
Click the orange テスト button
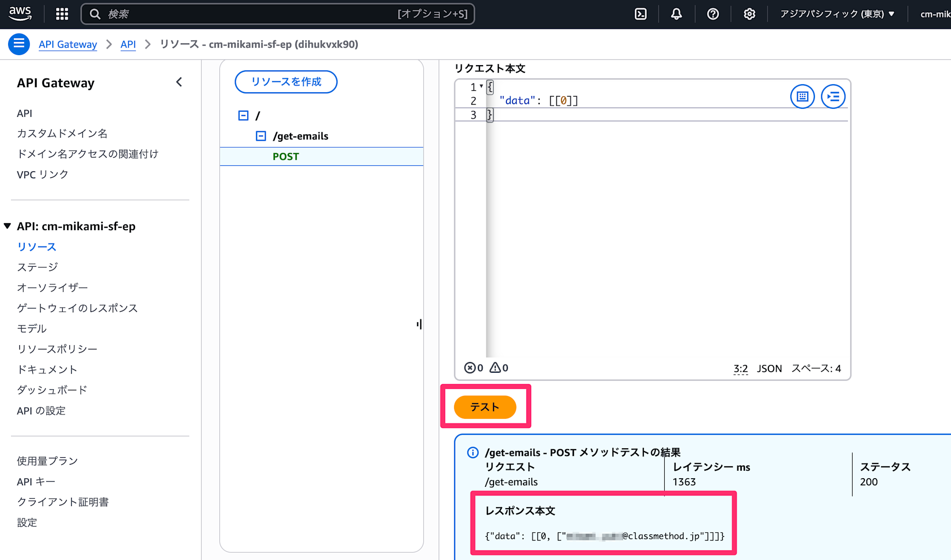point(485,407)
